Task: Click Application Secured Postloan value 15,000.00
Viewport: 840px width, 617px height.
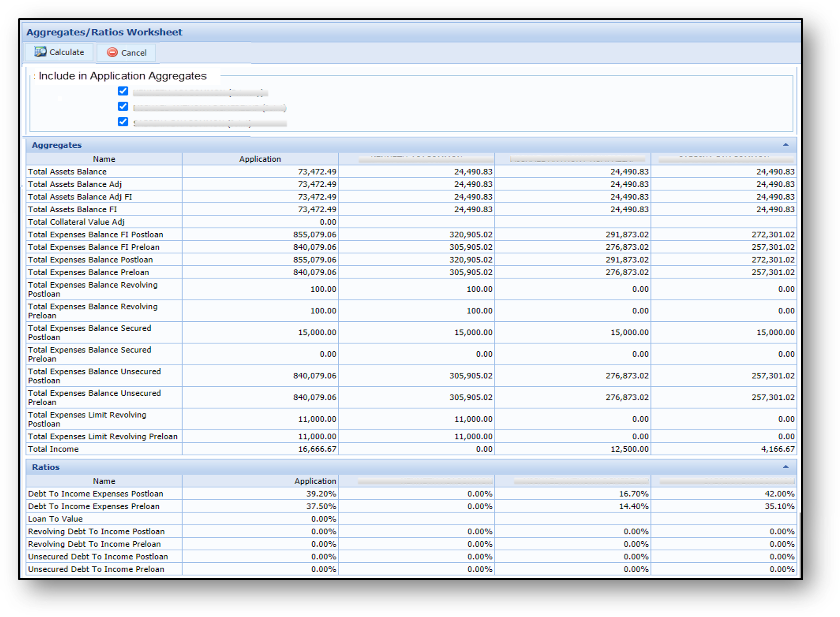Action: (317, 332)
